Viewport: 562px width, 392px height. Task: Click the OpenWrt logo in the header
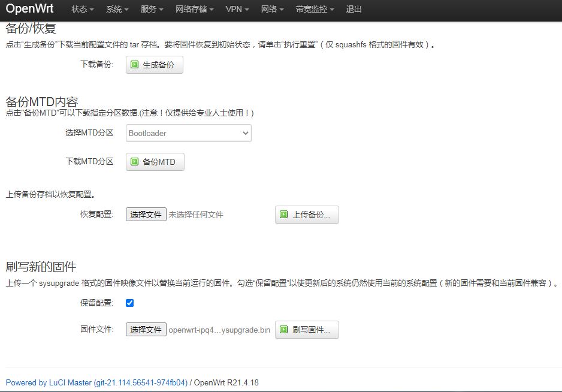click(29, 9)
